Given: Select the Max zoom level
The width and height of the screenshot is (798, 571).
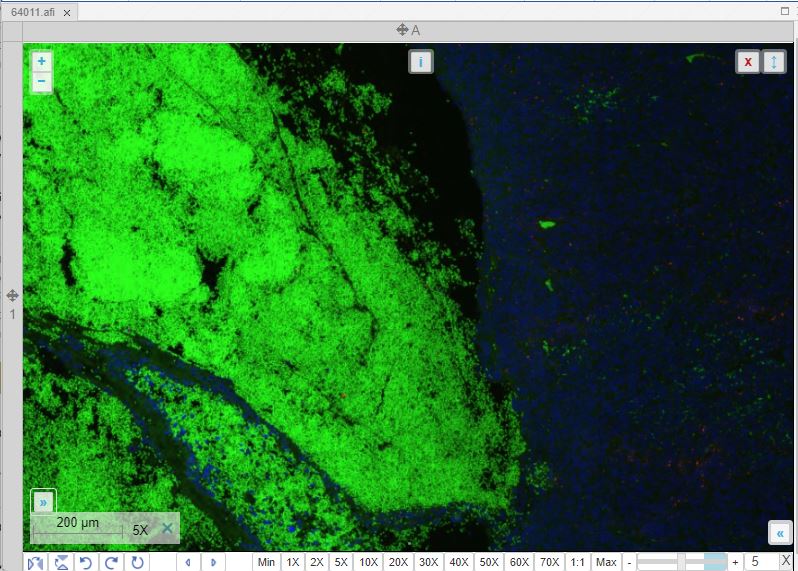Looking at the screenshot, I should point(606,562).
